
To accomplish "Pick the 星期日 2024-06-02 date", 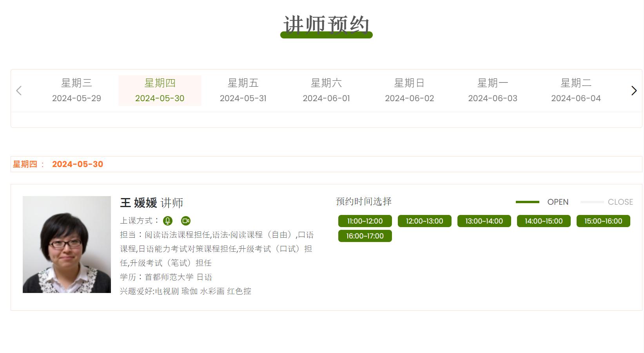I will point(409,91).
